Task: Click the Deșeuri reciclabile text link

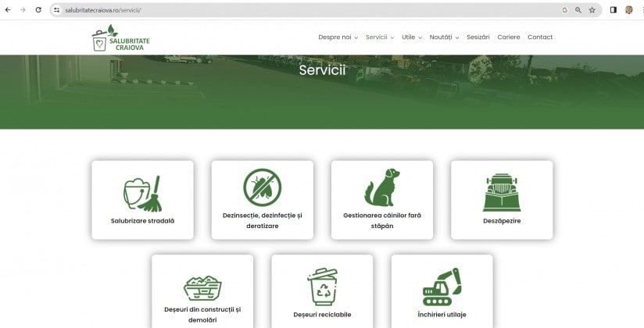Action: tap(322, 315)
